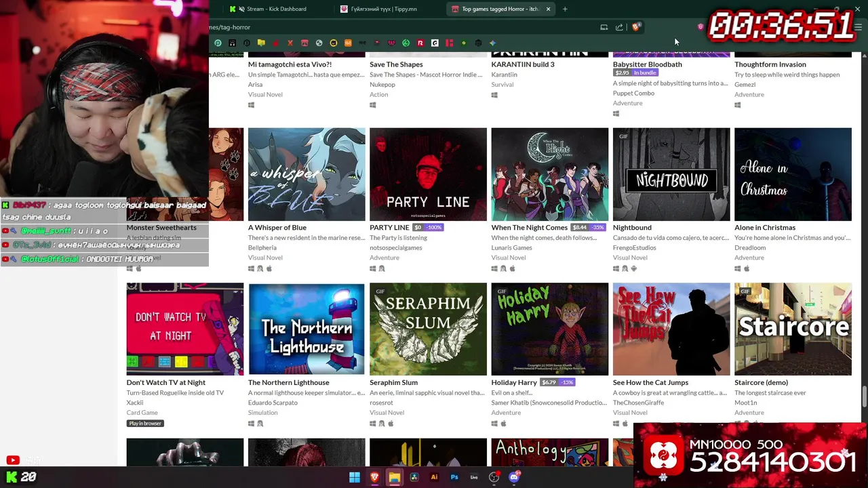Open the Windows Start menu
The width and height of the screenshot is (868, 488).
pos(355,477)
